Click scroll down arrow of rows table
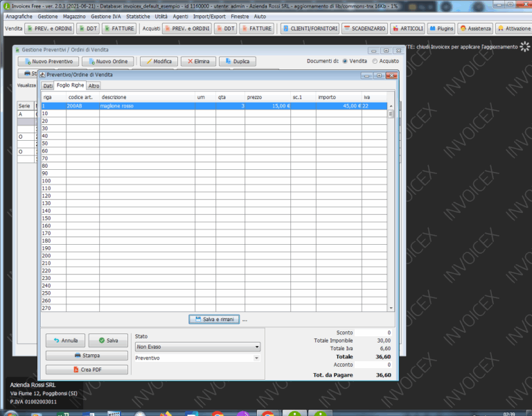Image resolution: width=532 pixels, height=416 pixels. pyautogui.click(x=391, y=308)
